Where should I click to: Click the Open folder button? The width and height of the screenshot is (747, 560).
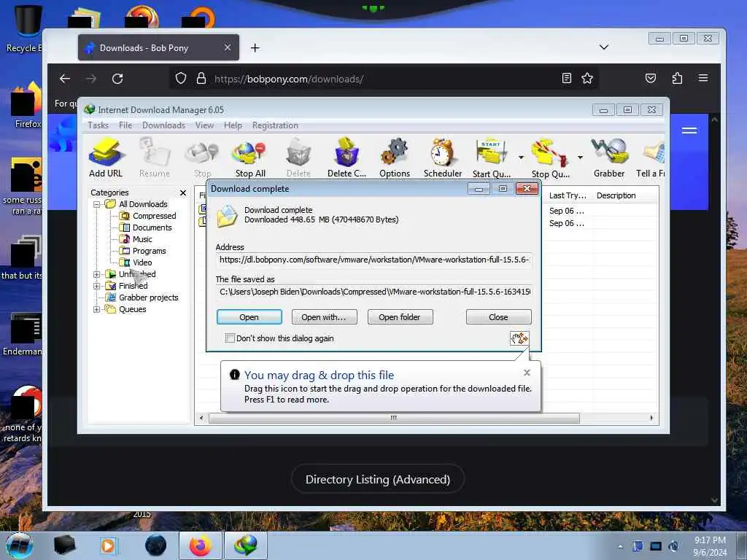[x=400, y=317]
